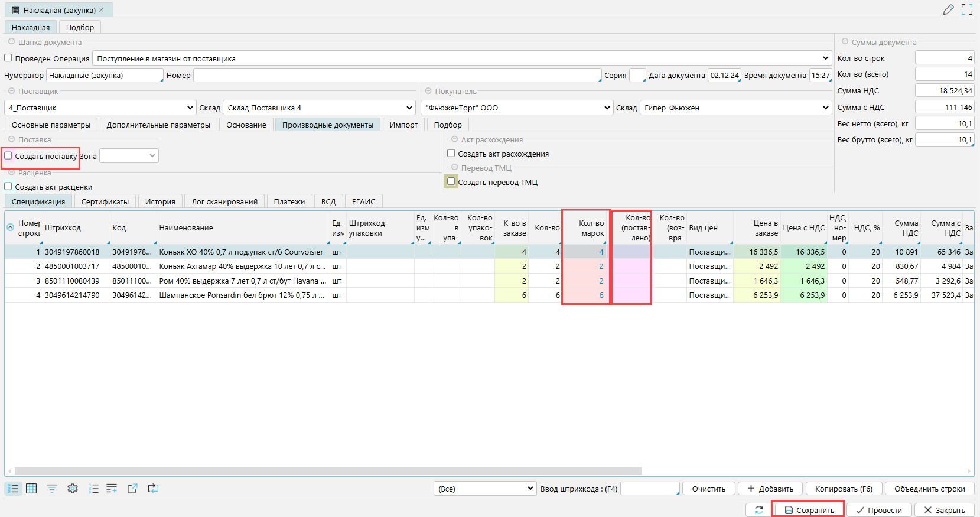This screenshot has width=980, height=517.
Task: Click the Копировать (F6) button
Action: [x=844, y=489]
